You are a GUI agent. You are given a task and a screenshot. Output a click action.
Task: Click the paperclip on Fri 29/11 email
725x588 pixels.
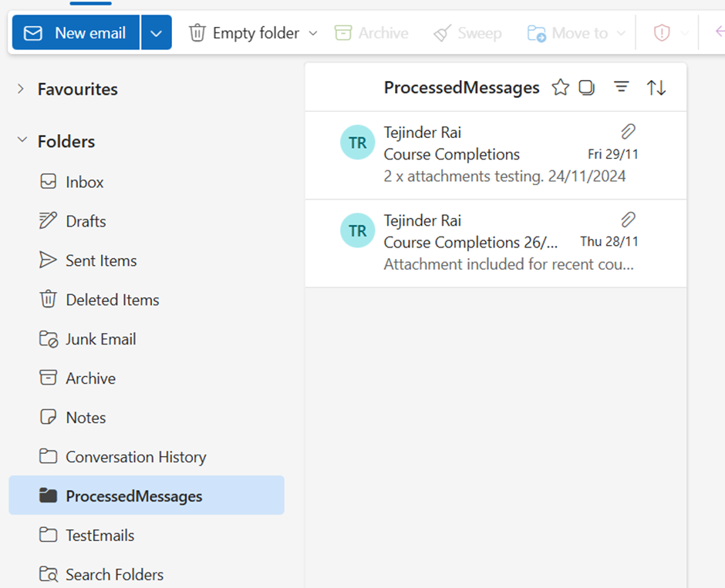coord(629,131)
